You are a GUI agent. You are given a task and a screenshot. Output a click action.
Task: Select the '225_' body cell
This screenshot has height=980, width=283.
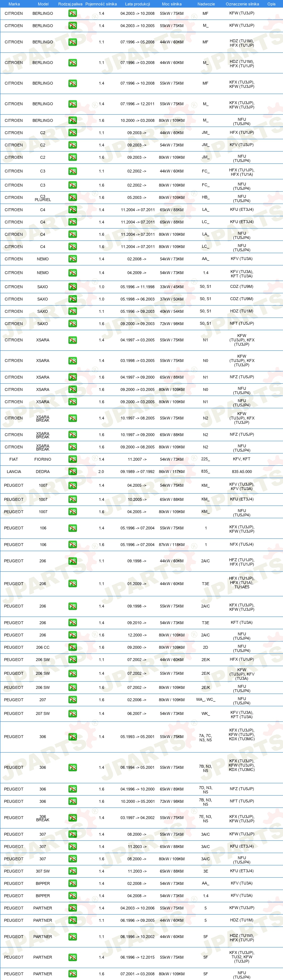pos(206,459)
